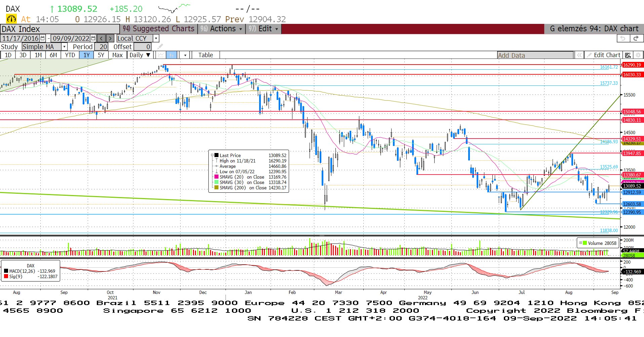Viewport: 644px width, 337px height.
Task: Open the start date calendar picker
Action: pos(43,38)
